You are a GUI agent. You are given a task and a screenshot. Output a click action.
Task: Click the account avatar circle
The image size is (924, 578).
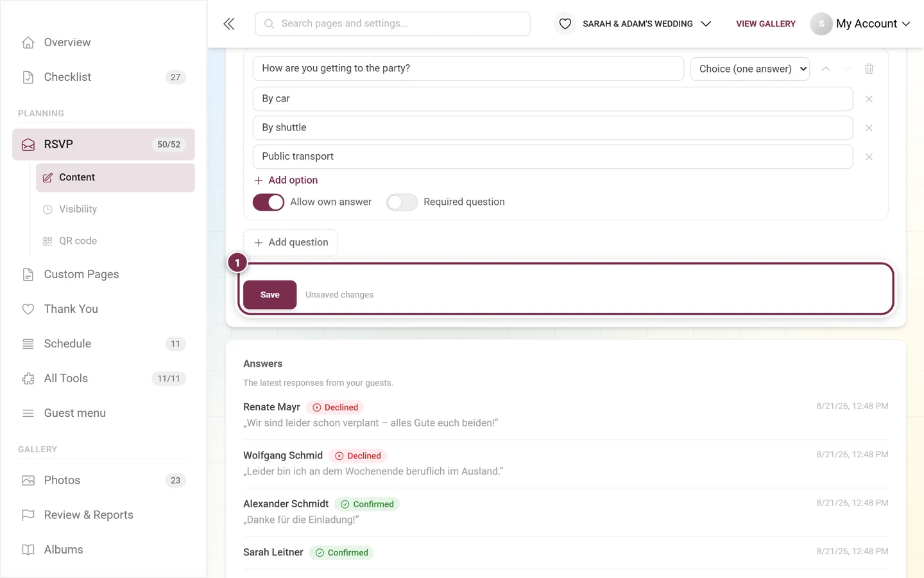click(821, 24)
